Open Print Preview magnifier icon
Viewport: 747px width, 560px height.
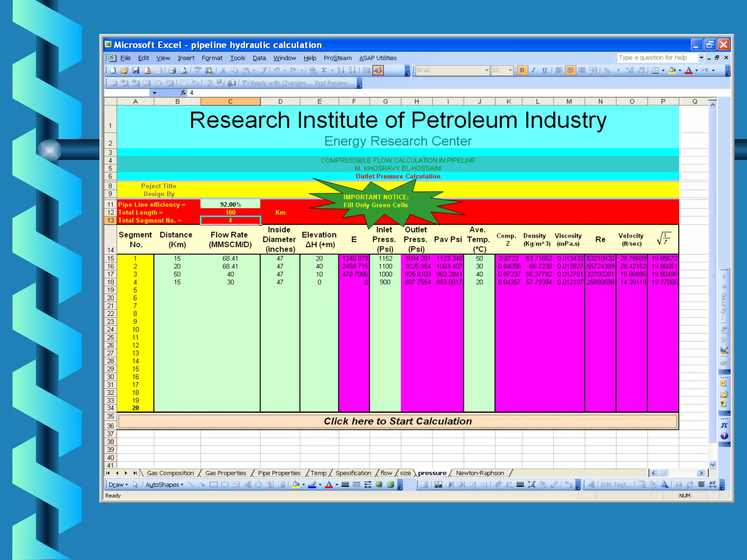click(184, 70)
